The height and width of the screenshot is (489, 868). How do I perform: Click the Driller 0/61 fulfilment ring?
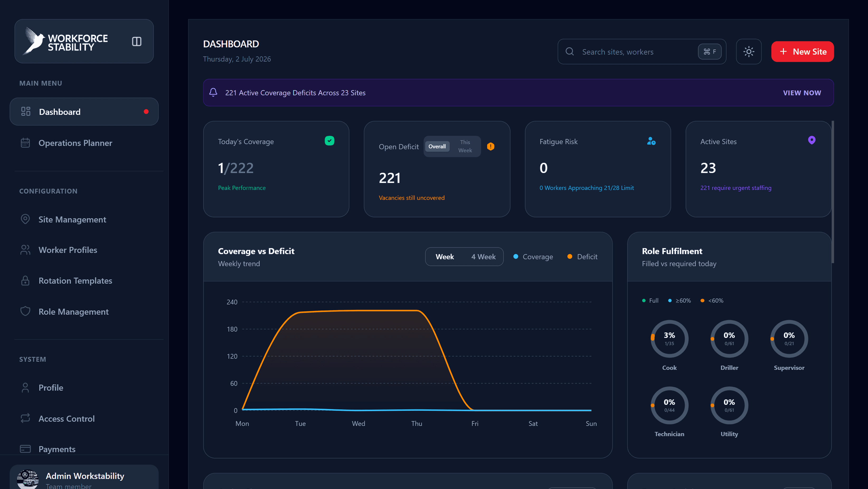click(x=729, y=339)
